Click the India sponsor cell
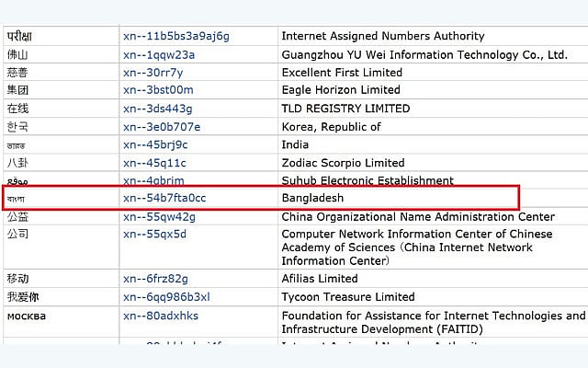 (x=433, y=144)
